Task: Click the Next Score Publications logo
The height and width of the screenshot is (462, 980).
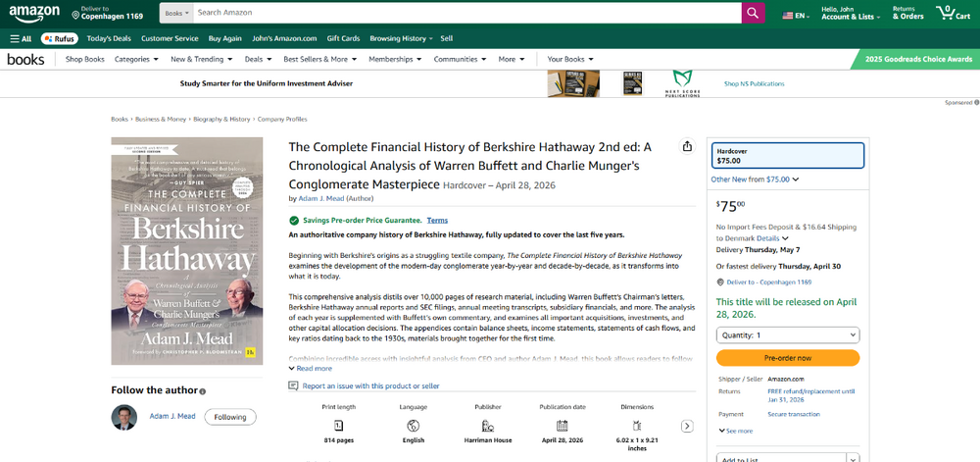Action: [x=682, y=83]
